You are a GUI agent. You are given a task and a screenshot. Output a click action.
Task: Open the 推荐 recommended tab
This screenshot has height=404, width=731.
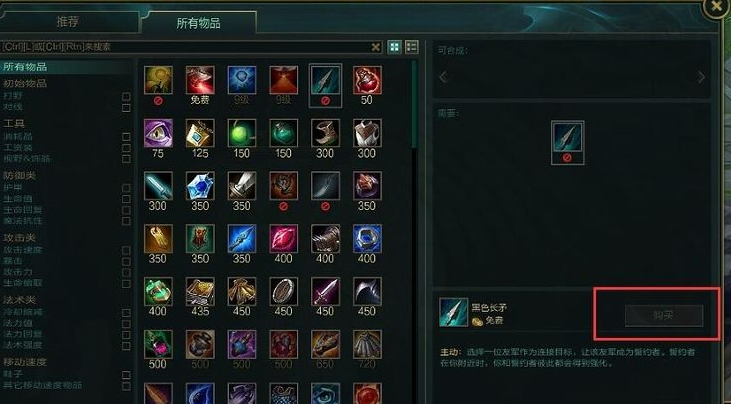click(68, 21)
